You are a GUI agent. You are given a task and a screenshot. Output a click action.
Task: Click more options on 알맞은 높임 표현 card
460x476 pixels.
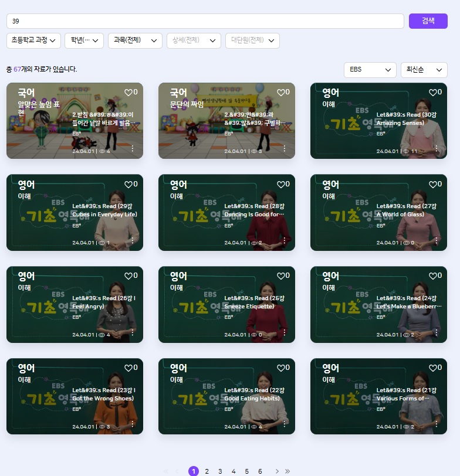(x=133, y=149)
